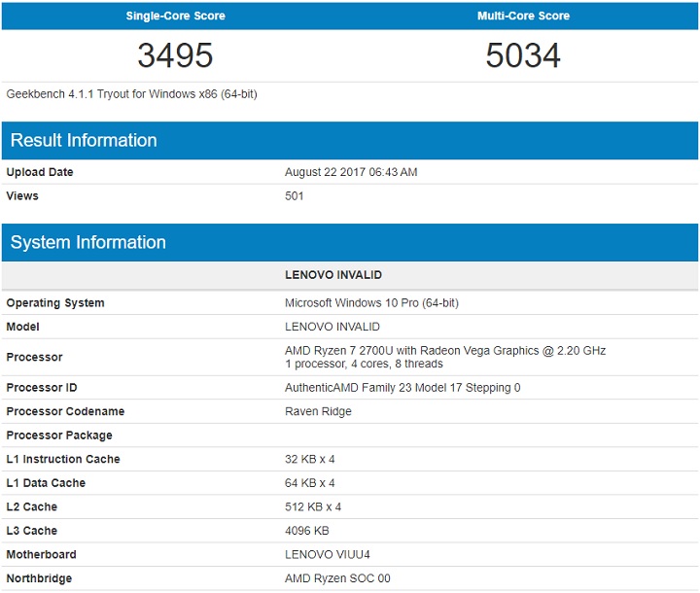
Task: Click the Single-Core Score header label
Action: [175, 17]
